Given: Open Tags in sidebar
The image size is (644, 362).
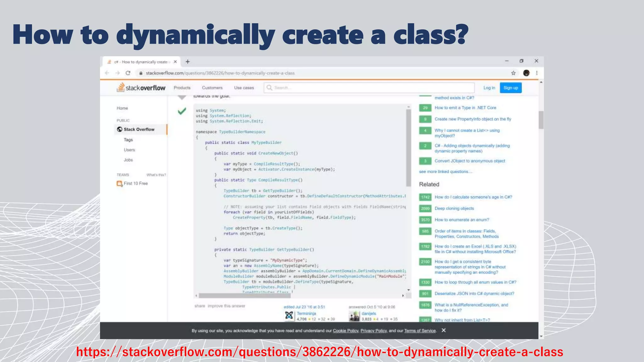Looking at the screenshot, I should tap(128, 140).
